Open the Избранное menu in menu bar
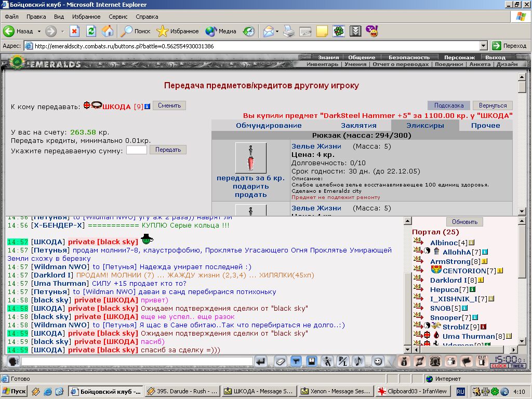The image size is (532, 399). [x=86, y=17]
